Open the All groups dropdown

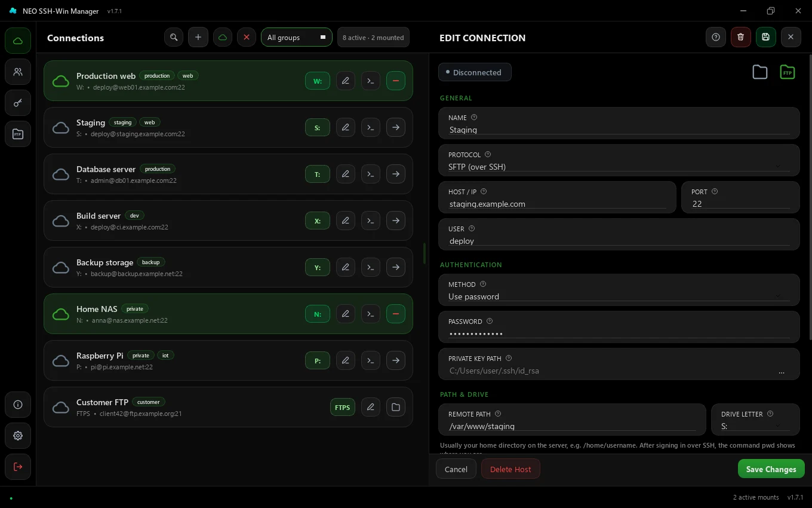click(297, 37)
